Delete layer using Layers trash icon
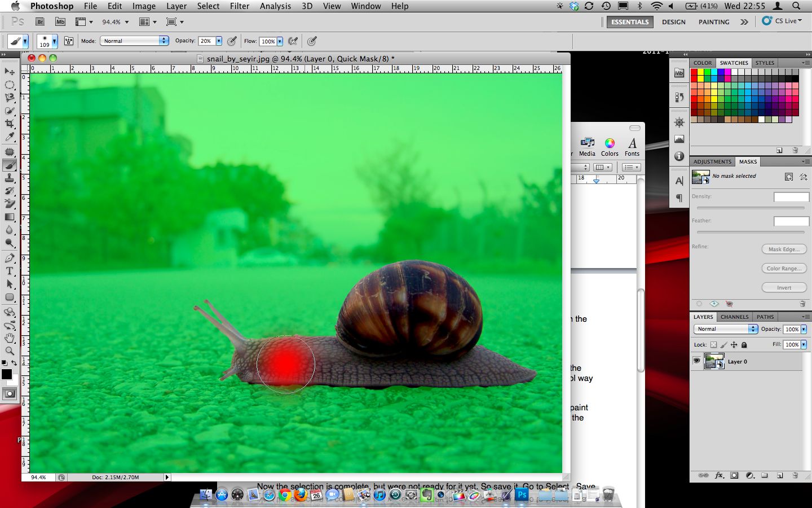The height and width of the screenshot is (508, 812). (795, 475)
